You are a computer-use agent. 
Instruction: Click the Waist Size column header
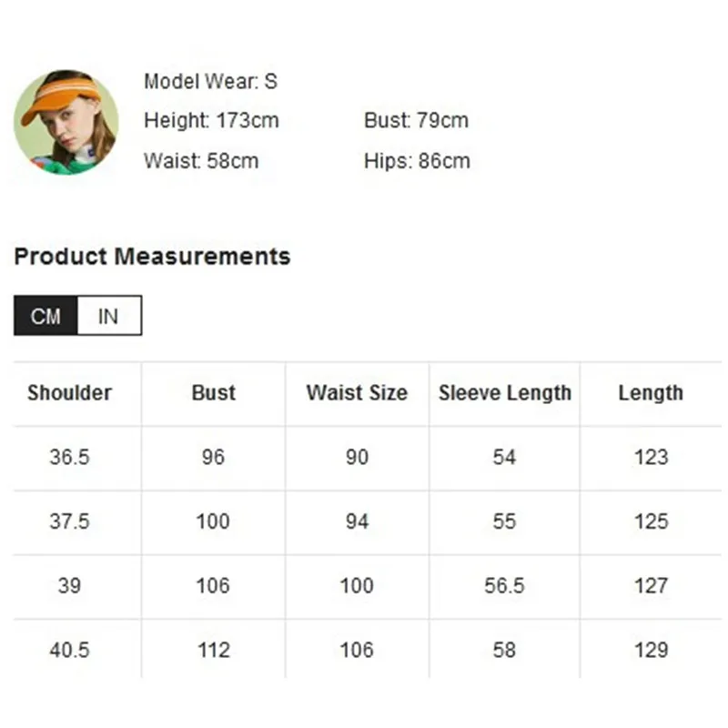(x=357, y=393)
